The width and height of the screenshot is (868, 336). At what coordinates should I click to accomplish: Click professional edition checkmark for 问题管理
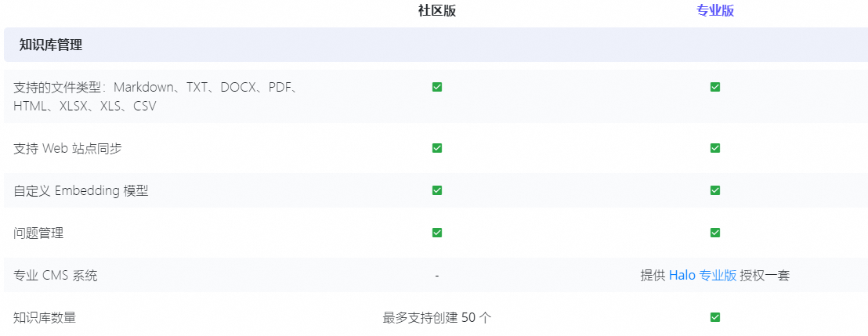click(714, 233)
